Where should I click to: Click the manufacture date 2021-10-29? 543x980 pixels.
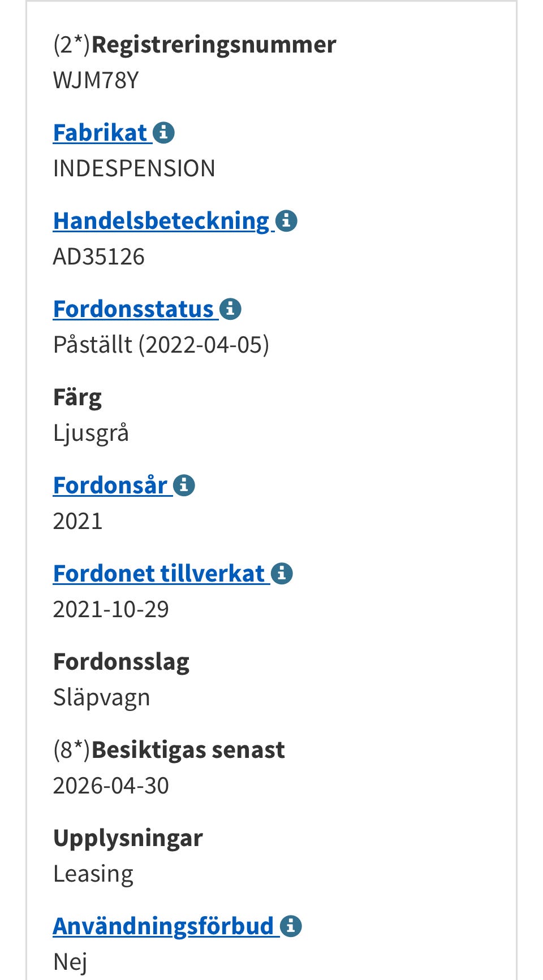click(x=111, y=609)
